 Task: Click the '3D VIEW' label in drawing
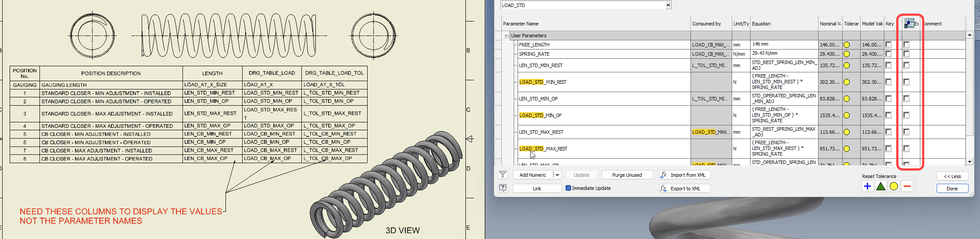[x=403, y=230]
